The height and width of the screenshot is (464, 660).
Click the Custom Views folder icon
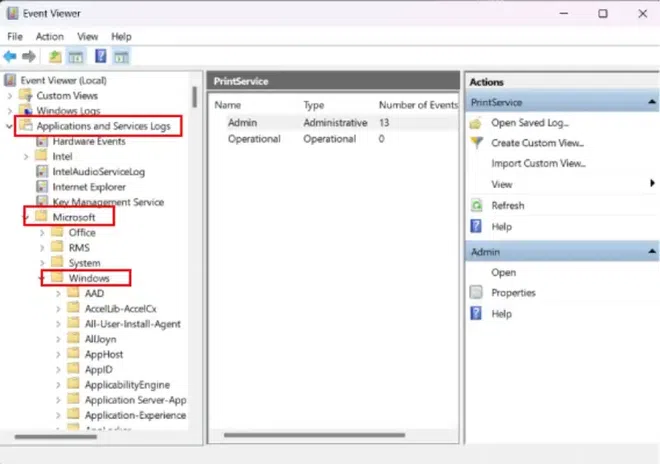[26, 95]
